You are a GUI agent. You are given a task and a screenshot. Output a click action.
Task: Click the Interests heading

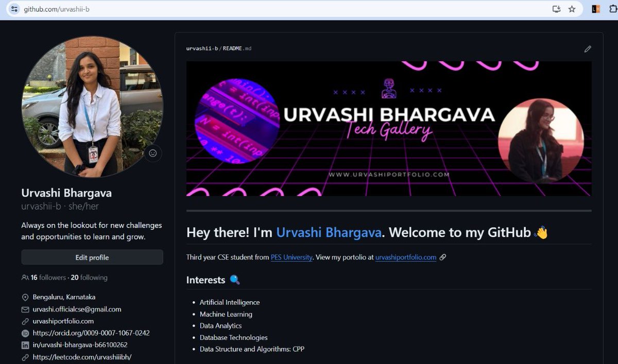pyautogui.click(x=206, y=280)
